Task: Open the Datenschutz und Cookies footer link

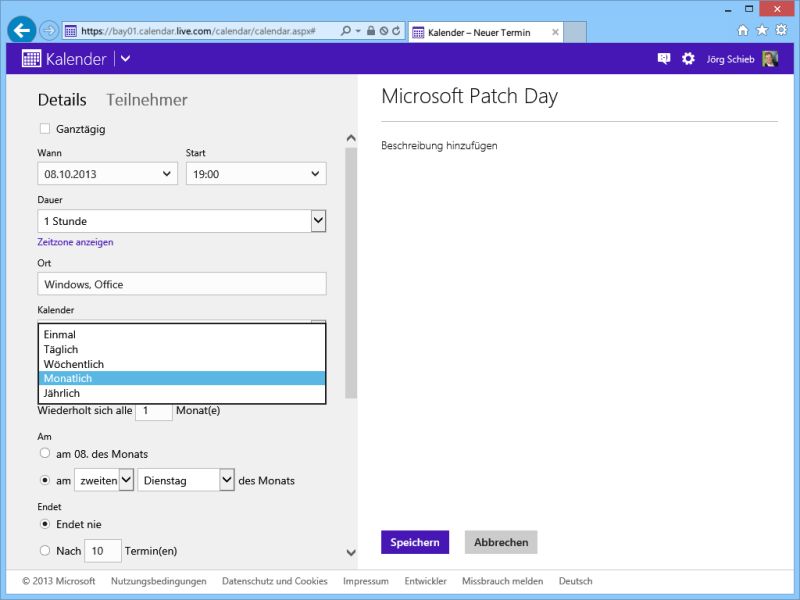Action: [x=274, y=581]
